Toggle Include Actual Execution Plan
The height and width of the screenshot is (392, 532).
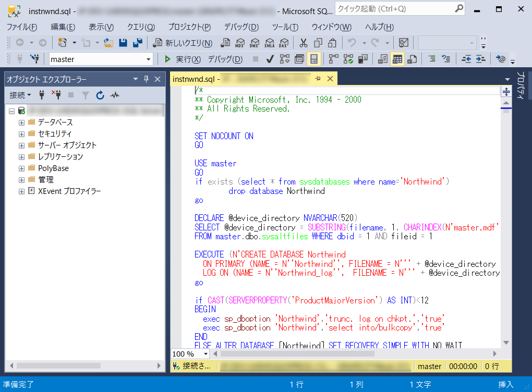(333, 59)
